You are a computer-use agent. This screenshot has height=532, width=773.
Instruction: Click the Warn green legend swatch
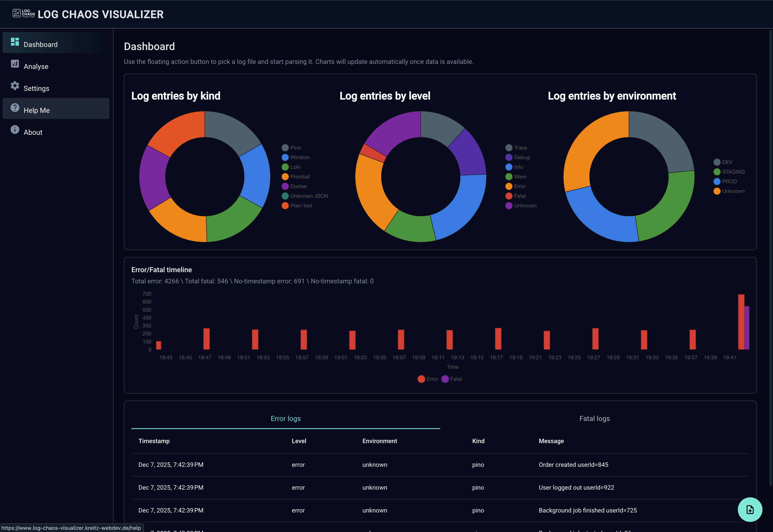(509, 177)
